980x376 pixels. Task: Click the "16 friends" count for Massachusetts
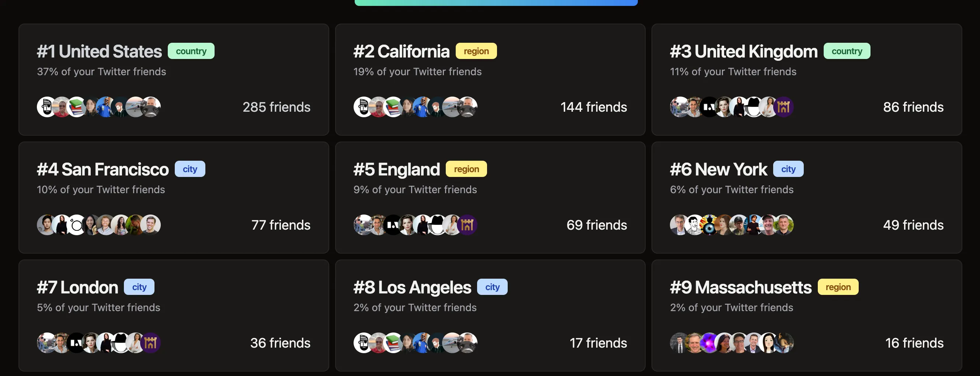click(x=914, y=343)
